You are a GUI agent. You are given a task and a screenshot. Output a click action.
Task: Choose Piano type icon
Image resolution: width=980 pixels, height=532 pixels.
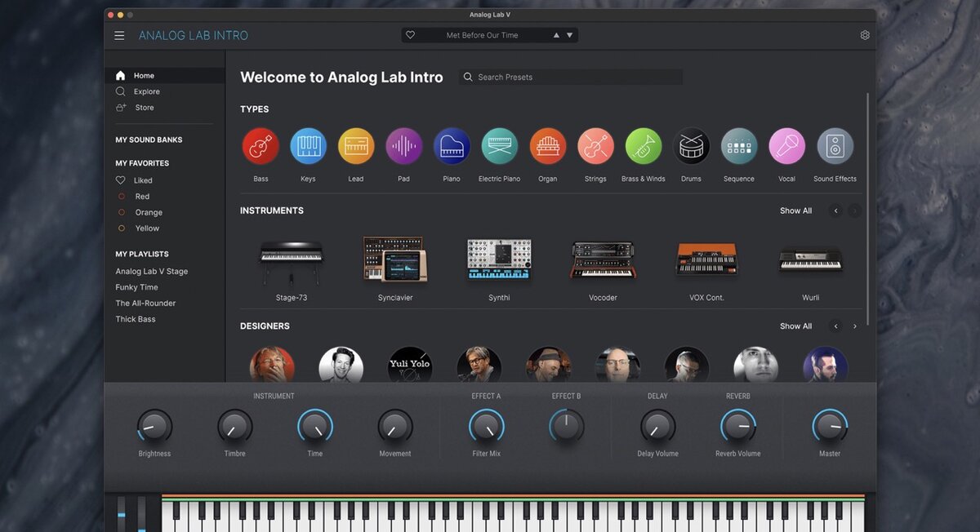click(x=452, y=146)
